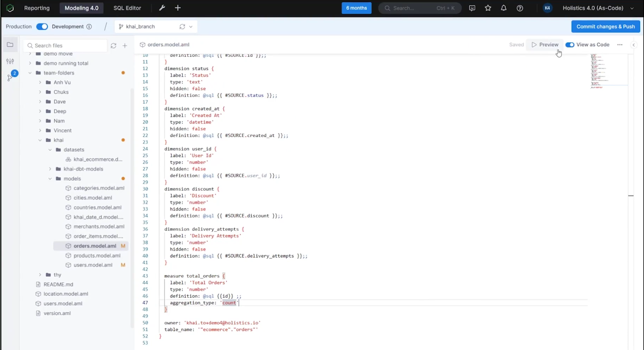
Task: Click the Search files input
Action: (65, 46)
